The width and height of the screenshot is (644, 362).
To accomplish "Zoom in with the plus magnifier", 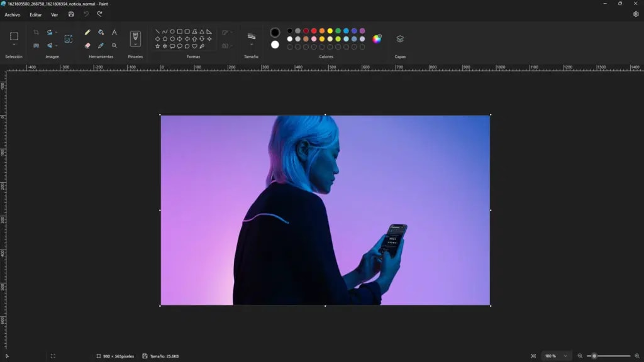I will click(x=637, y=356).
